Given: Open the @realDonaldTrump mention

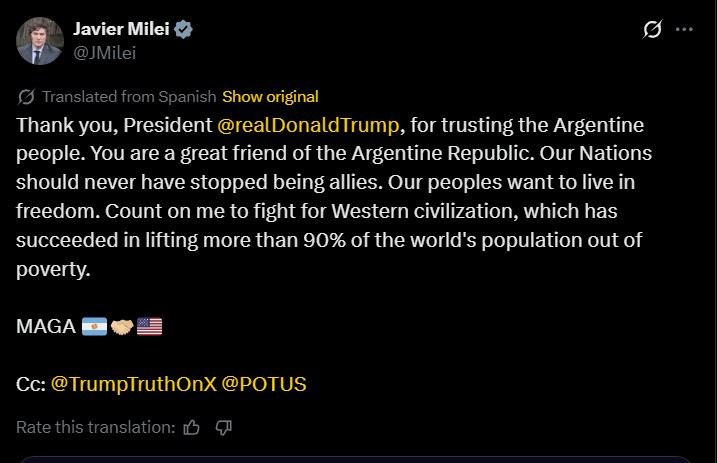Looking at the screenshot, I should pos(308,126).
